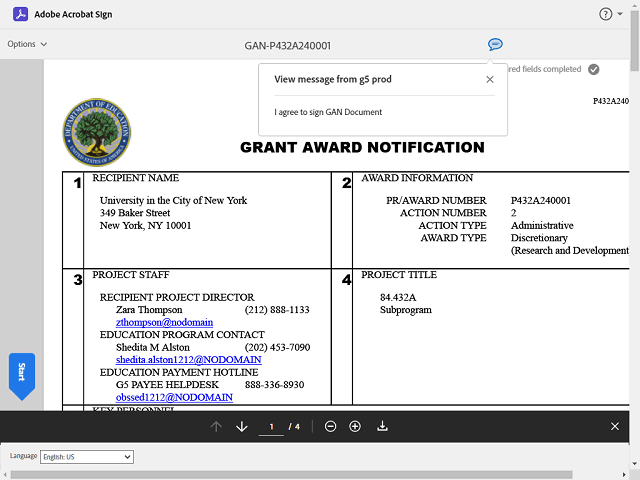Download the document with download icon

382,427
